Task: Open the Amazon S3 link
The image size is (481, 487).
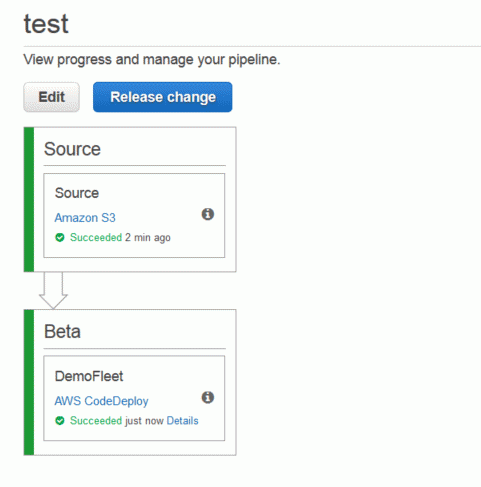Action: (85, 218)
